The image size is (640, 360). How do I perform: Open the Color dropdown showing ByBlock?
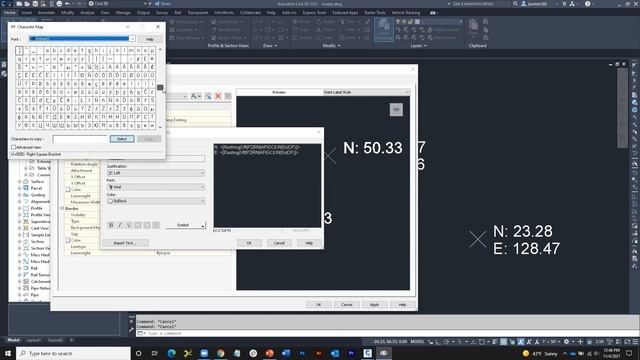(156, 201)
